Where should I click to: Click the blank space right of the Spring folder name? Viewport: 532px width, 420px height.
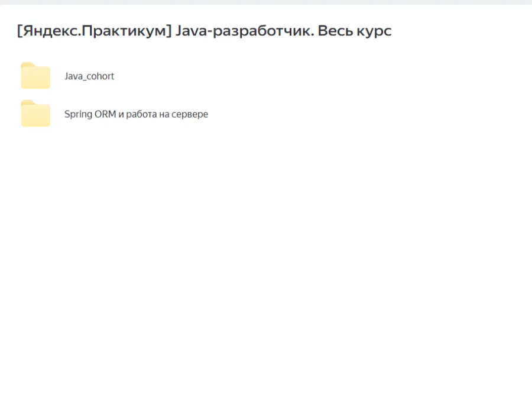355,114
